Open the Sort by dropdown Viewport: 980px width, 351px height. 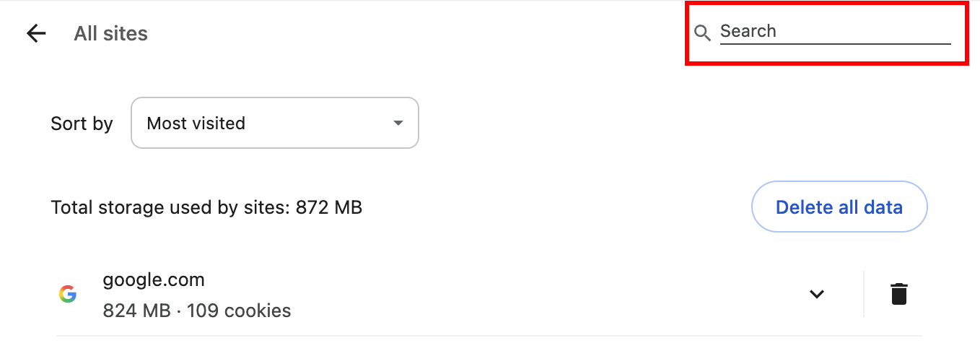(274, 123)
